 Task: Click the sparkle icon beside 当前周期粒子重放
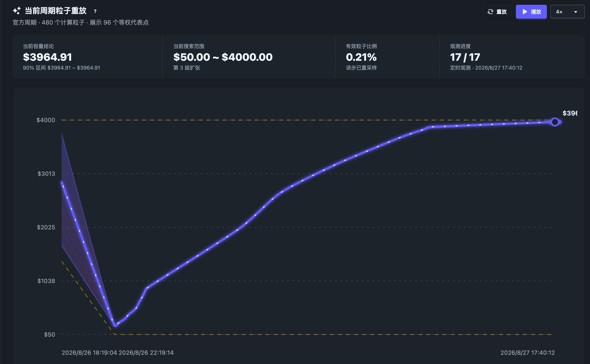tap(17, 11)
